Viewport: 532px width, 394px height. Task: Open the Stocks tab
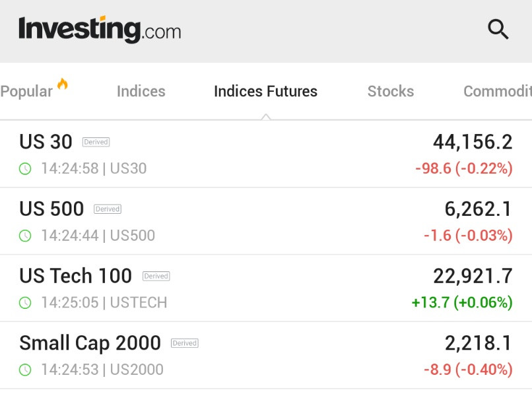point(391,91)
